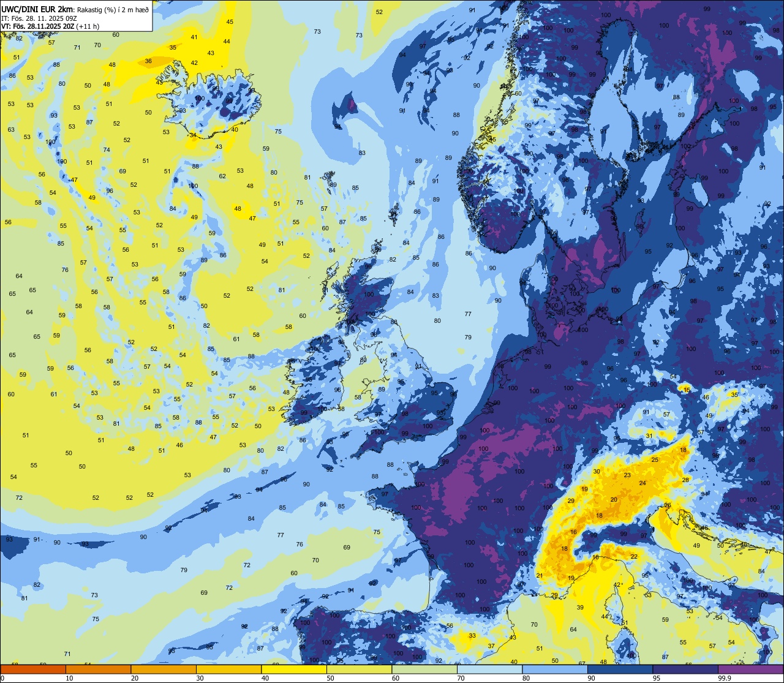Click the humidity value 23 in the Alpine orange area
Viewport: 784px width, 683px height.
click(627, 475)
